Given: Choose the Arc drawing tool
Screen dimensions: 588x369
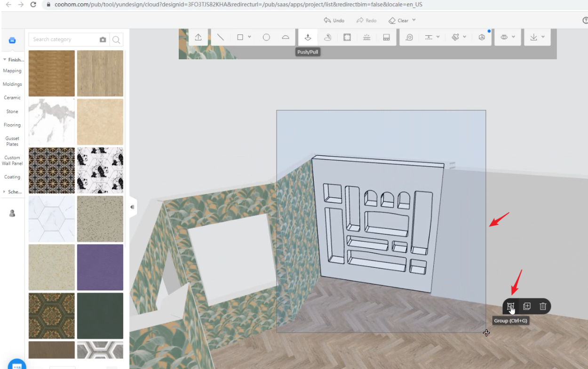Looking at the screenshot, I should (286, 37).
